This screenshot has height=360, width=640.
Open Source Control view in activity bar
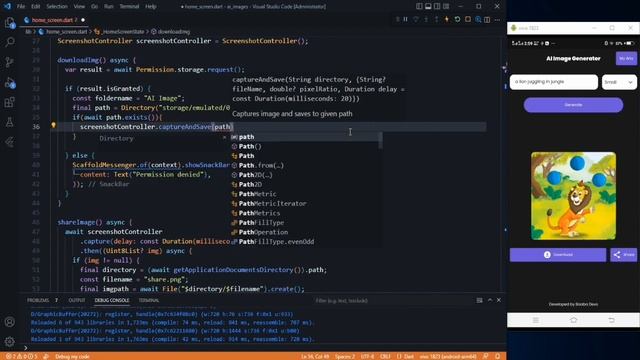9,62
